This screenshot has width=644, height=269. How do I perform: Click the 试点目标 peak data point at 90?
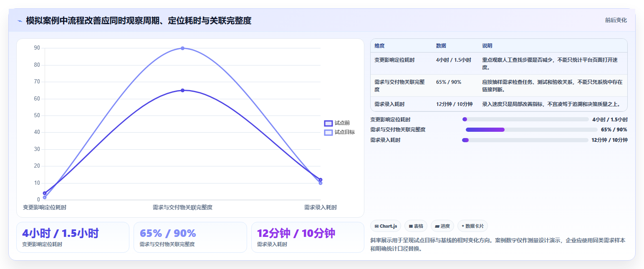tap(182, 48)
